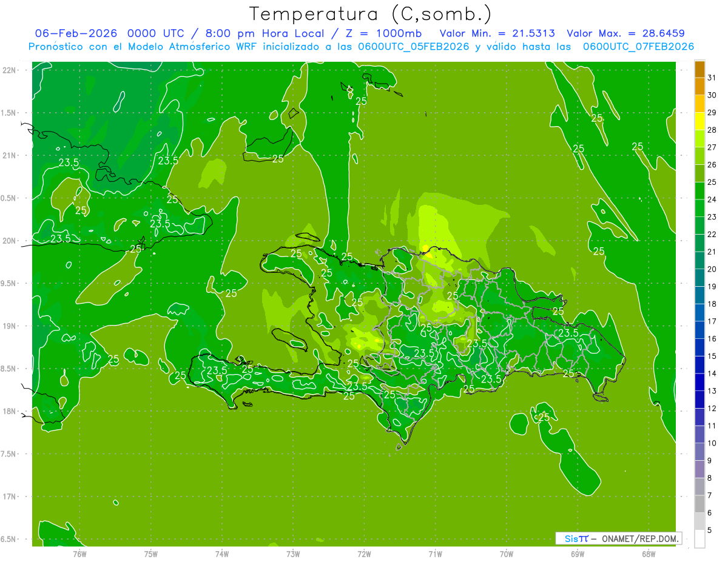Image resolution: width=728 pixels, height=562 pixels.
Task: Click the '9.5N' latitude axis label
Action: (x=9, y=283)
